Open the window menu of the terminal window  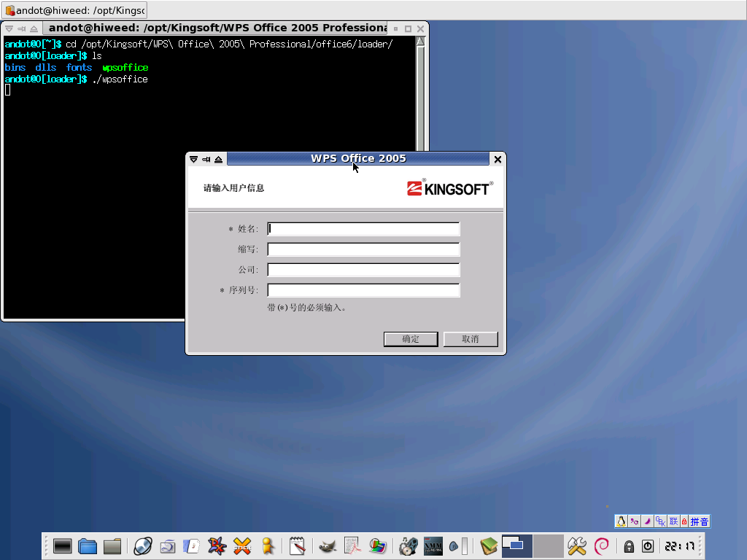(9, 28)
